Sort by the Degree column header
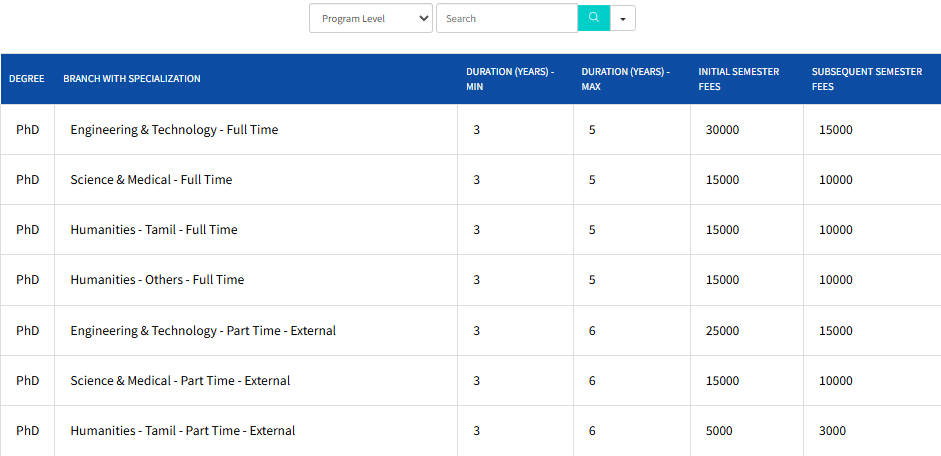This screenshot has width=941, height=456. (x=27, y=79)
